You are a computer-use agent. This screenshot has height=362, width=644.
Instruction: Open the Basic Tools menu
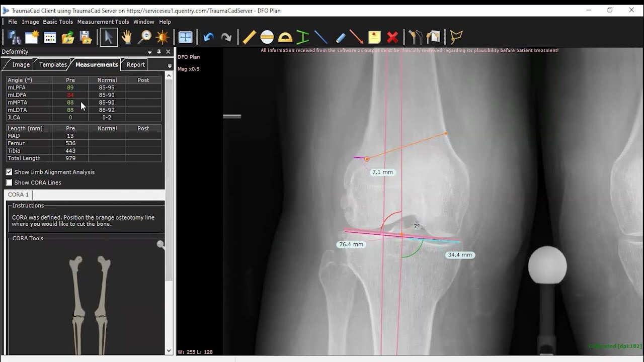coord(58,22)
